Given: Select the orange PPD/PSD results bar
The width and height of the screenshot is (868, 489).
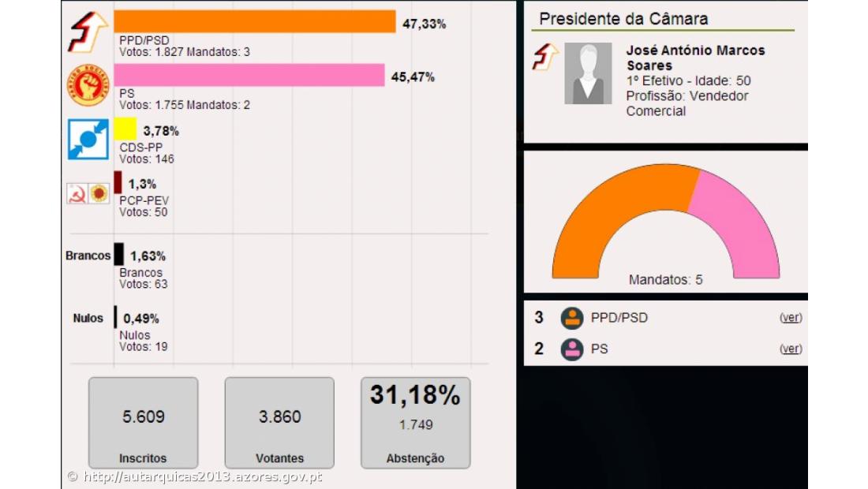Looking at the screenshot, I should click(253, 19).
